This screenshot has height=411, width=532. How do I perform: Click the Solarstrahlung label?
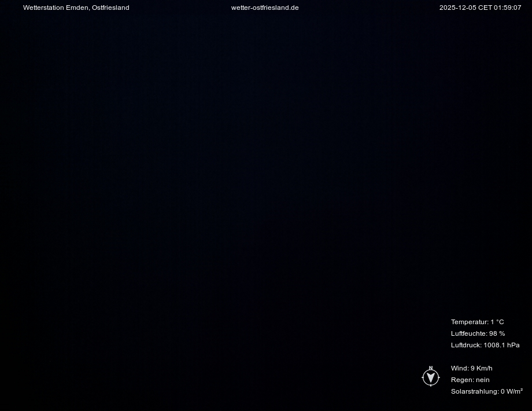pyautogui.click(x=475, y=391)
